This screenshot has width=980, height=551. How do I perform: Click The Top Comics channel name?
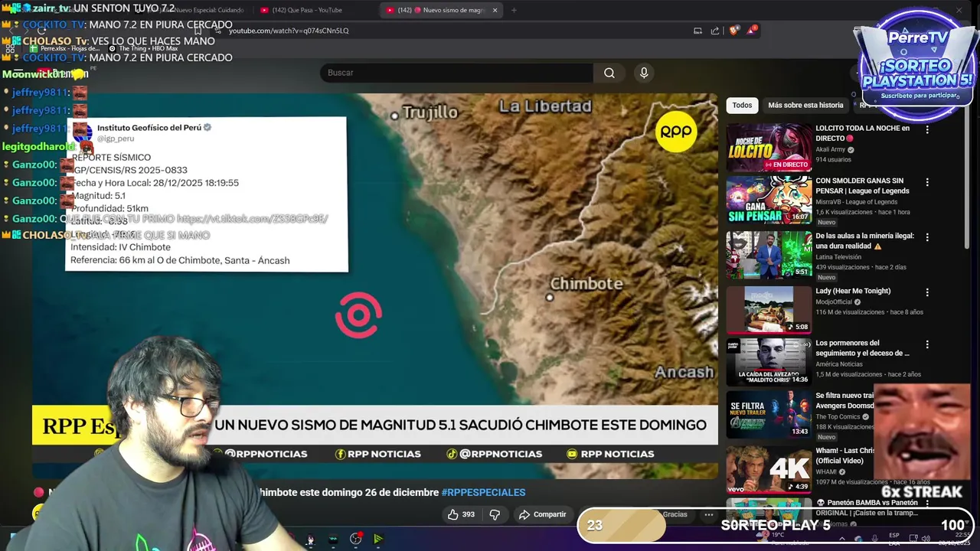point(838,416)
